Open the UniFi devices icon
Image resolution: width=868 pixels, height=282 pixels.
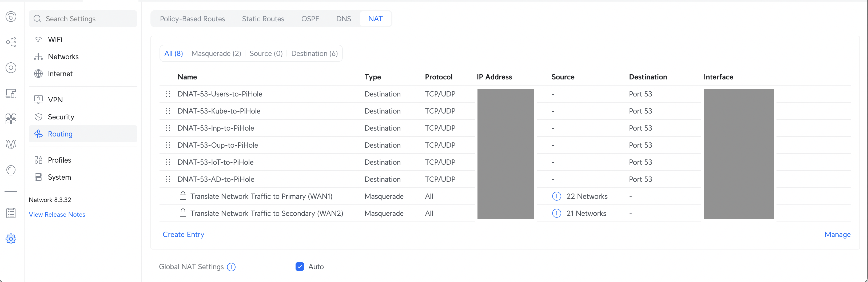(11, 68)
